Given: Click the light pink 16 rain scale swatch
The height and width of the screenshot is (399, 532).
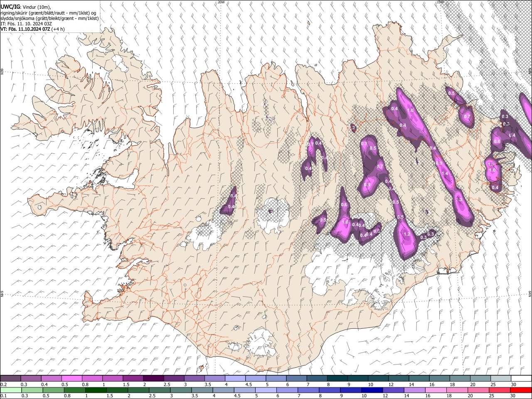Looking at the screenshot, I should pyautogui.click(x=436, y=390).
